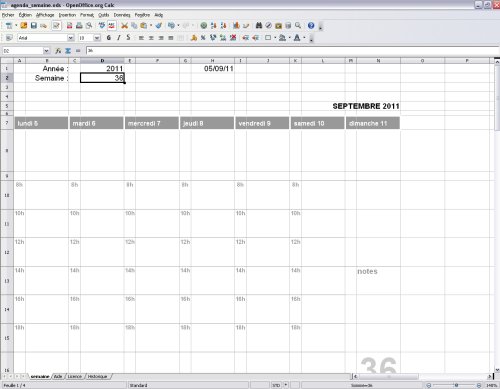Click the Print icon
Viewport: 500px width, 389px height.
79,26
